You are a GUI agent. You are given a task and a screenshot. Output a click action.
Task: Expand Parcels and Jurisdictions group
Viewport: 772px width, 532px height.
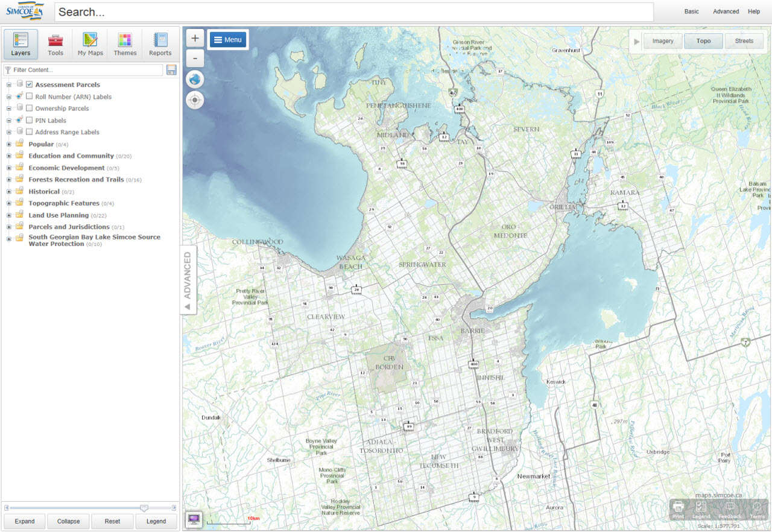(9, 227)
